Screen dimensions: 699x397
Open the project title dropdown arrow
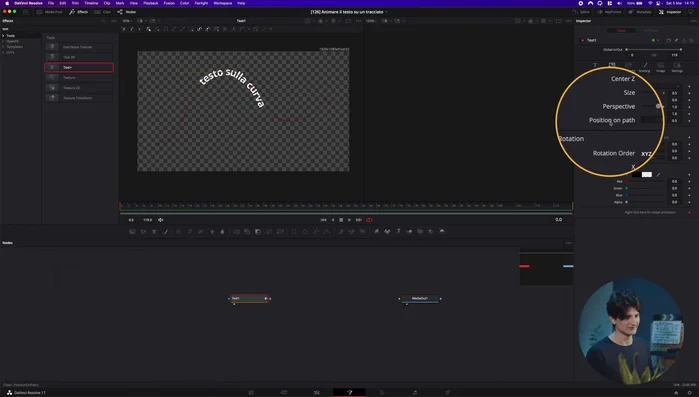pos(387,12)
